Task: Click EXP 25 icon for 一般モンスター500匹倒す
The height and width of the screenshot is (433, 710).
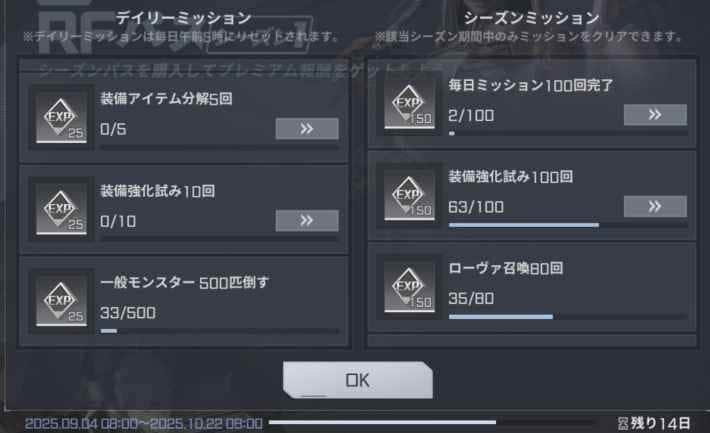Action: coord(61,302)
